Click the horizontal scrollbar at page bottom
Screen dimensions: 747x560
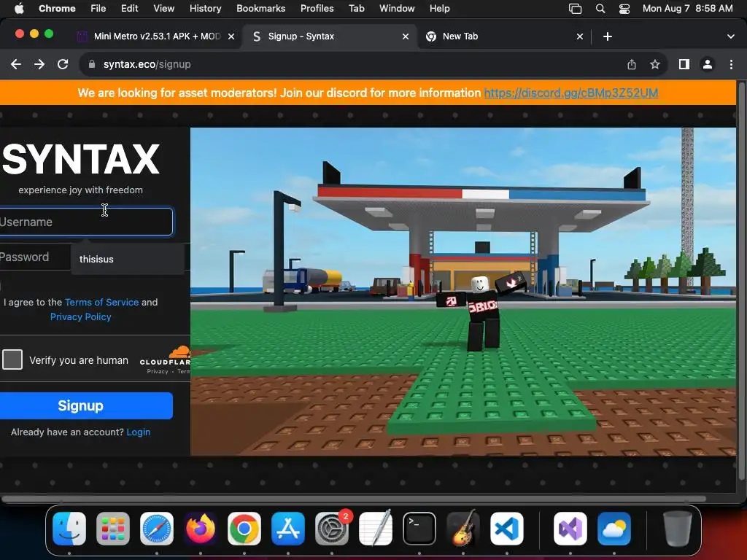point(354,499)
